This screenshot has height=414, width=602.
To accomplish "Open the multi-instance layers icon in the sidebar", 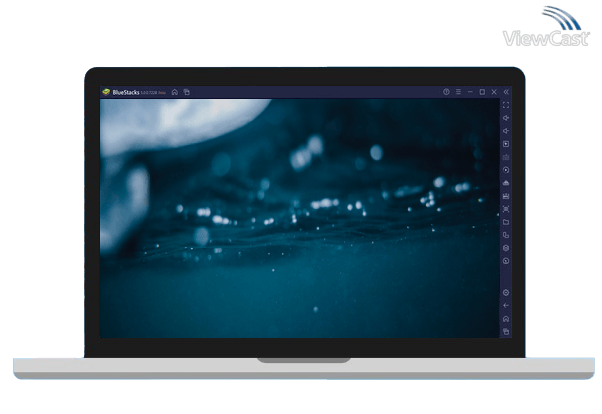I will click(506, 248).
